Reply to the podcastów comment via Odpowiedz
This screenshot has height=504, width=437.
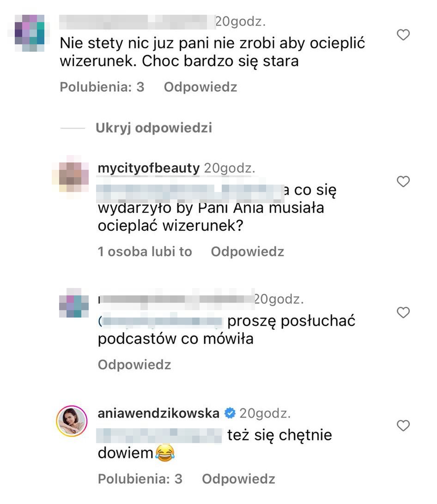[x=134, y=365]
